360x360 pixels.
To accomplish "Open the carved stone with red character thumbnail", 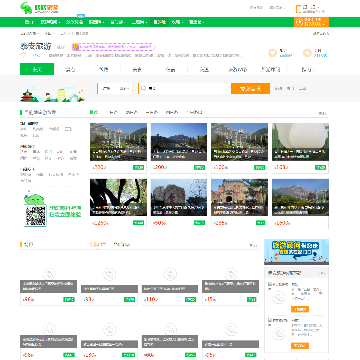I will (x=179, y=197).
